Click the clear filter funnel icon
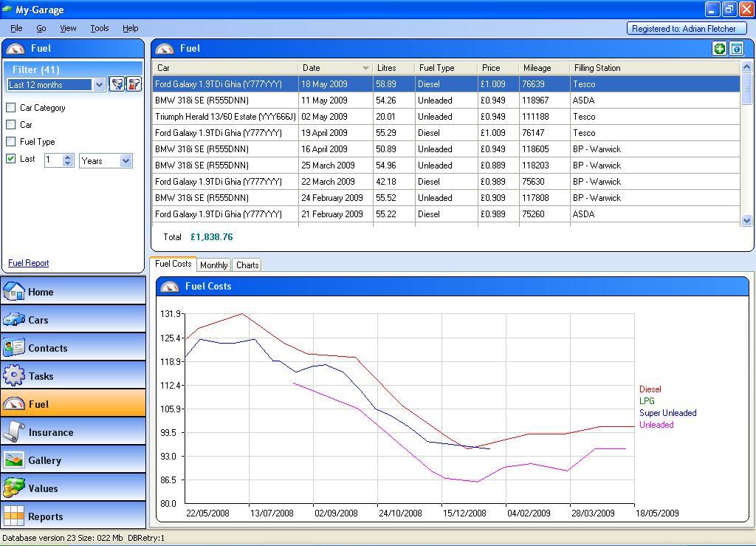 point(134,84)
